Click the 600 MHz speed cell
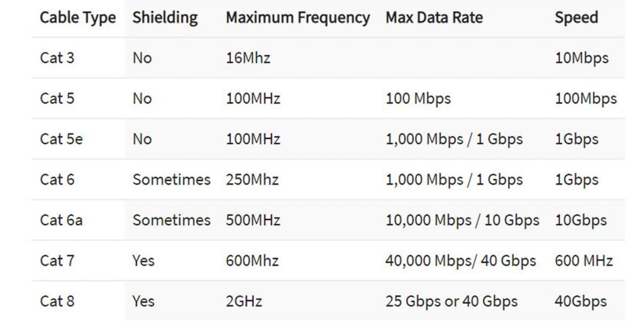 (584, 261)
